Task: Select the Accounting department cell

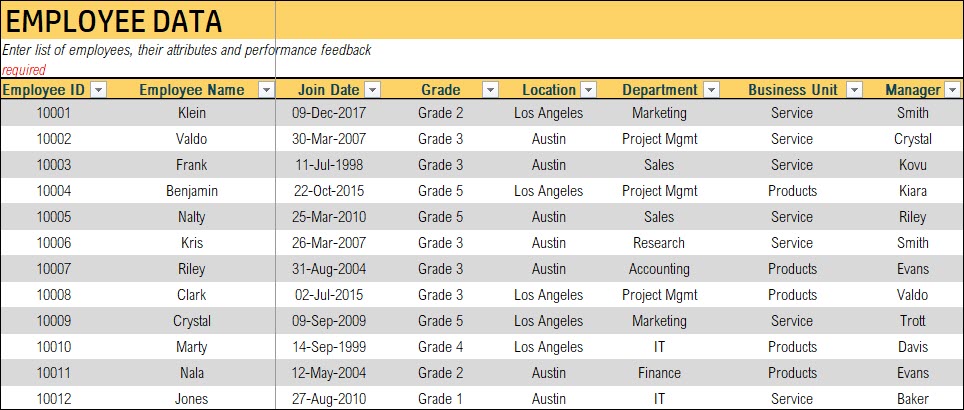Action: point(659,269)
